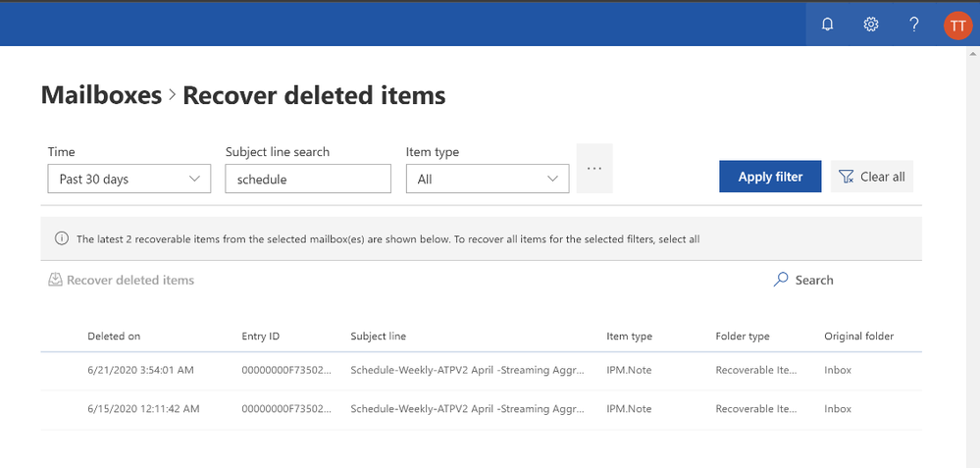
Task: Expand the Item type dropdown
Action: point(488,179)
